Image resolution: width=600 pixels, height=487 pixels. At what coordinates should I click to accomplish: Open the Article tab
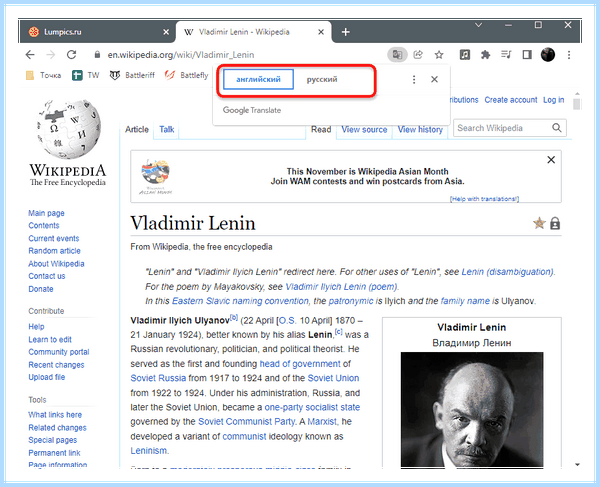(137, 129)
